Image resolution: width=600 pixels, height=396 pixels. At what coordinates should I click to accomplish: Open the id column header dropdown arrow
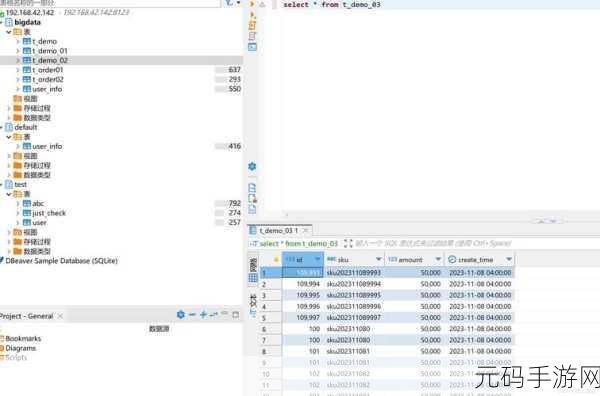(317, 259)
